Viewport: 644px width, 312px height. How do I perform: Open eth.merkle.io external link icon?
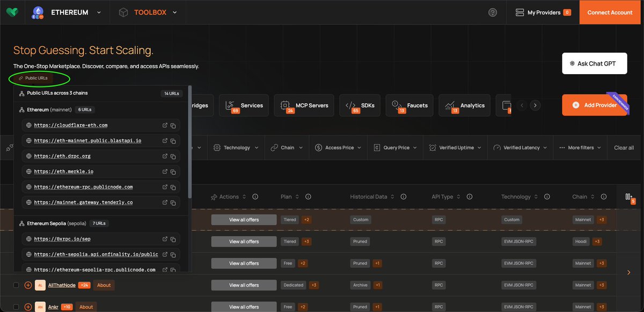pos(165,172)
